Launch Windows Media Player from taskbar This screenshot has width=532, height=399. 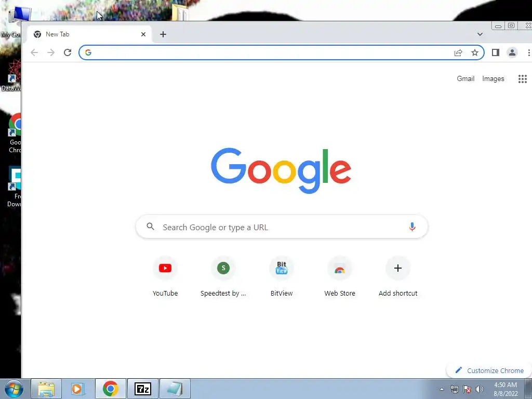coord(77,389)
